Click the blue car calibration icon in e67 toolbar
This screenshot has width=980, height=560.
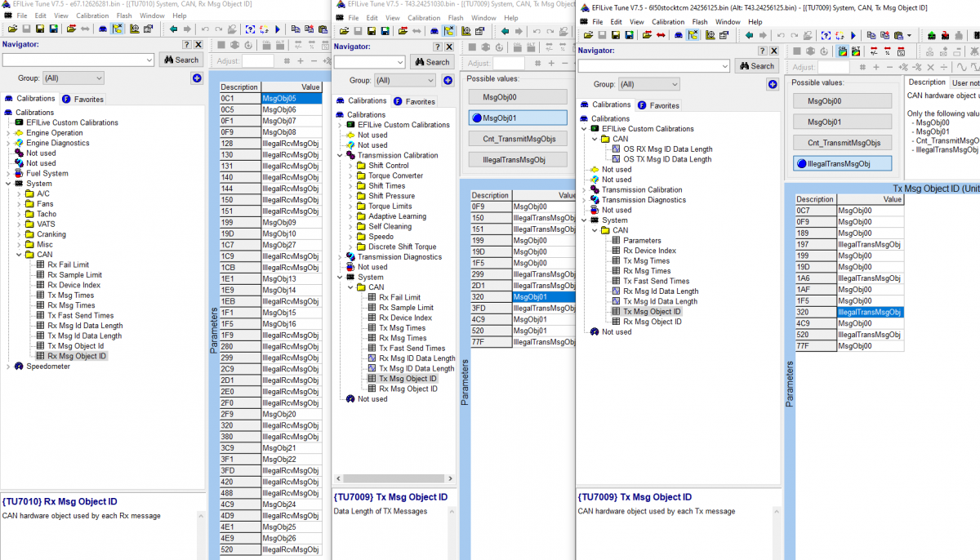103,29
